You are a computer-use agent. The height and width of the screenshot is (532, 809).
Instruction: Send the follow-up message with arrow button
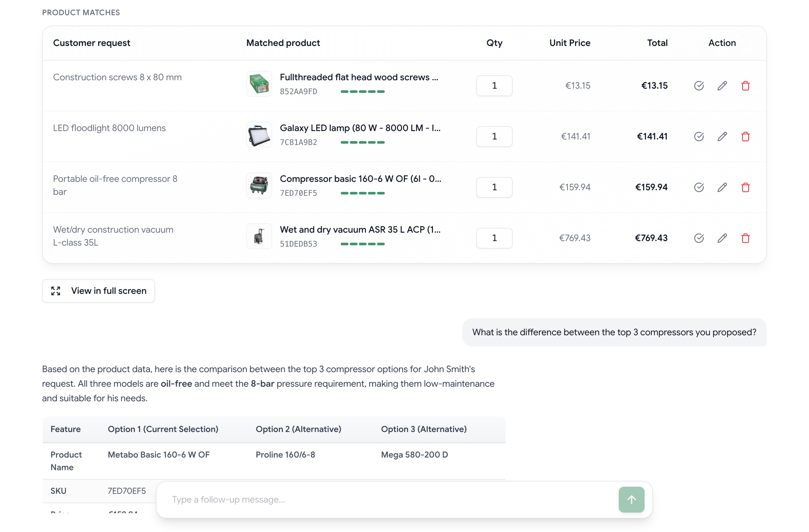coord(631,499)
